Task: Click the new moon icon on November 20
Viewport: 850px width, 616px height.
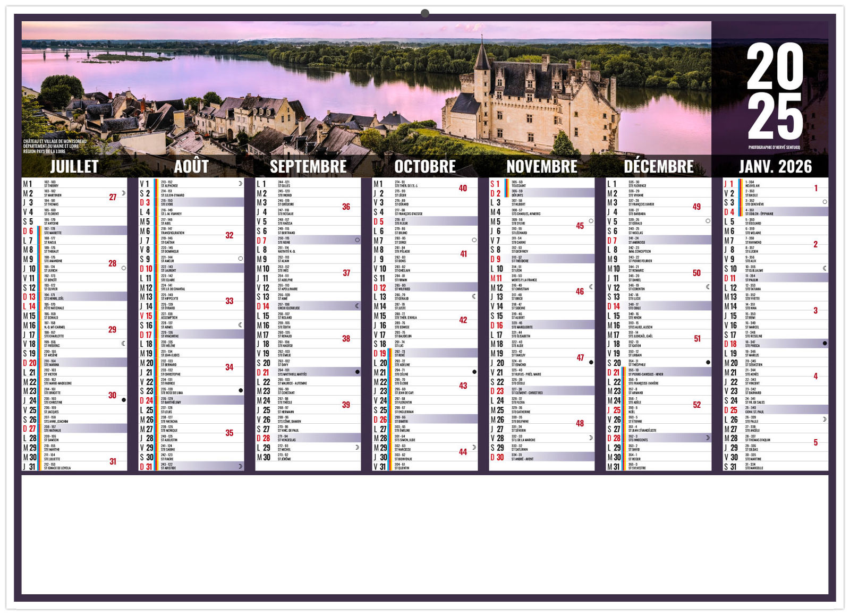Action: 591,362
